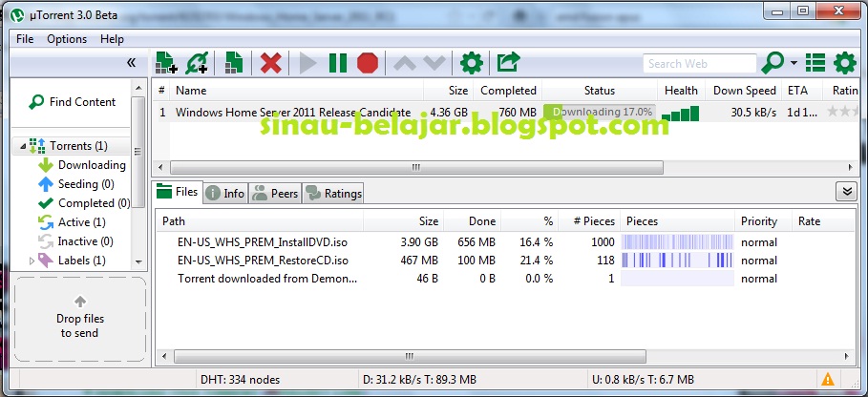This screenshot has width=868, height=397.
Task: Sort torrents by Name column
Action: (x=296, y=91)
